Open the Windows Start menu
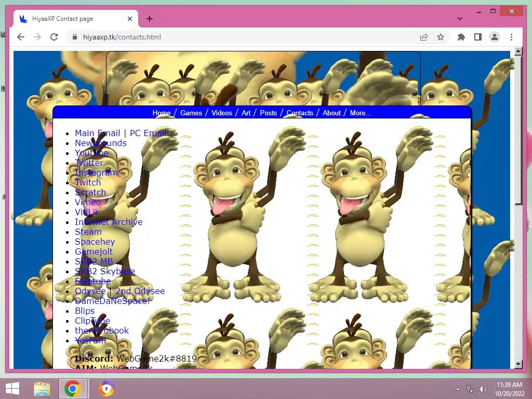This screenshot has height=399, width=532. pos(12,389)
